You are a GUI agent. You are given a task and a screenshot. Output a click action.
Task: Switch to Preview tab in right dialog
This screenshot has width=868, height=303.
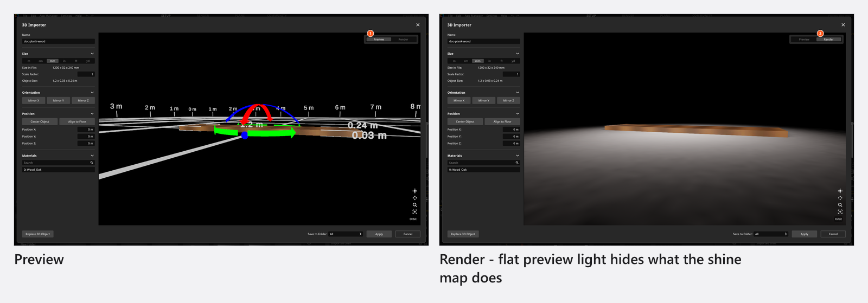coord(804,40)
